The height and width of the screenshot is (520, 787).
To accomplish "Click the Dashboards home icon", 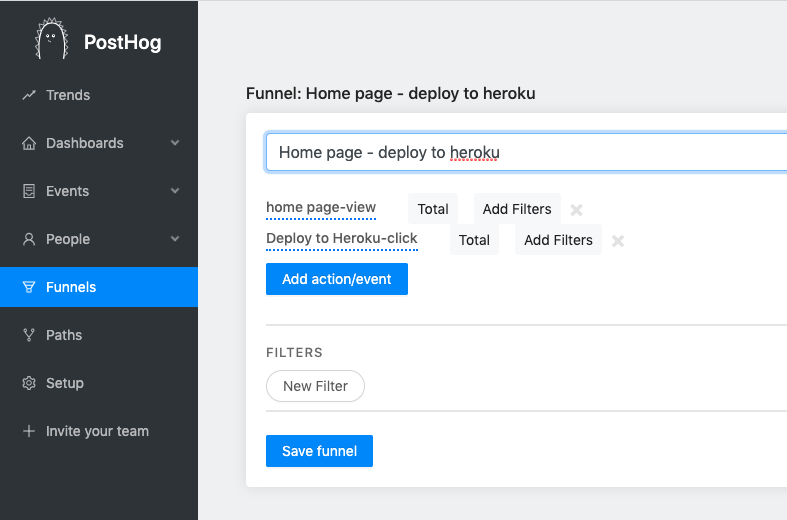I will (x=29, y=143).
